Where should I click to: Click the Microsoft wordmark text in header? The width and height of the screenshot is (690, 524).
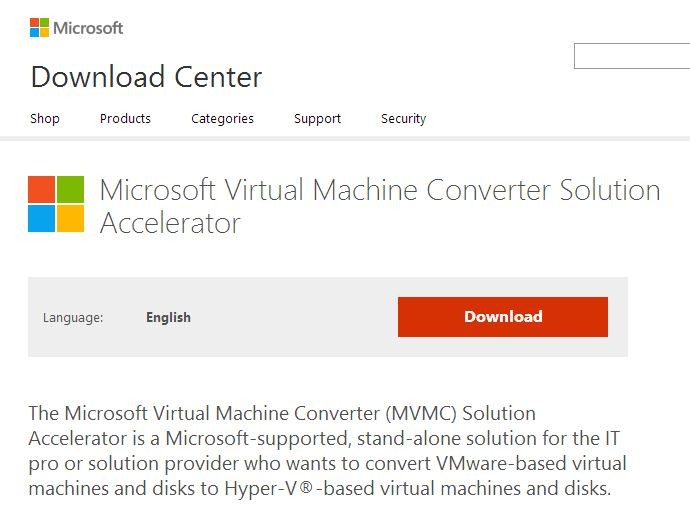[x=88, y=28]
